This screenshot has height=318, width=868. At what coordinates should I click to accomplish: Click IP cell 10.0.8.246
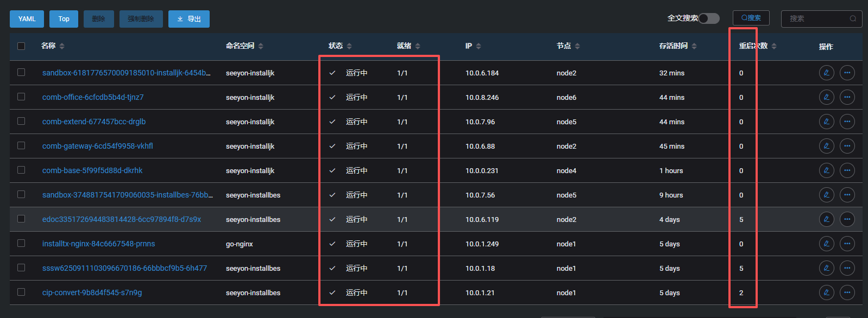482,97
